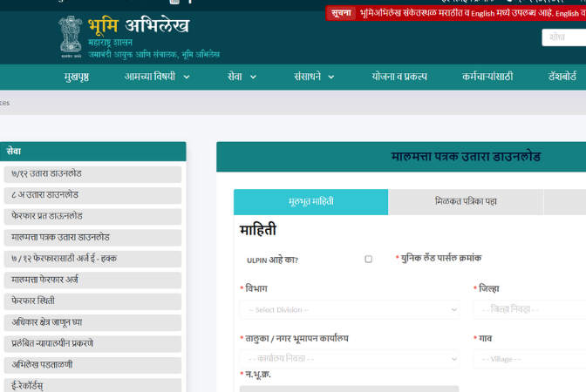
Task: Select the मूलभूत माहिती tab
Action: pos(310,201)
